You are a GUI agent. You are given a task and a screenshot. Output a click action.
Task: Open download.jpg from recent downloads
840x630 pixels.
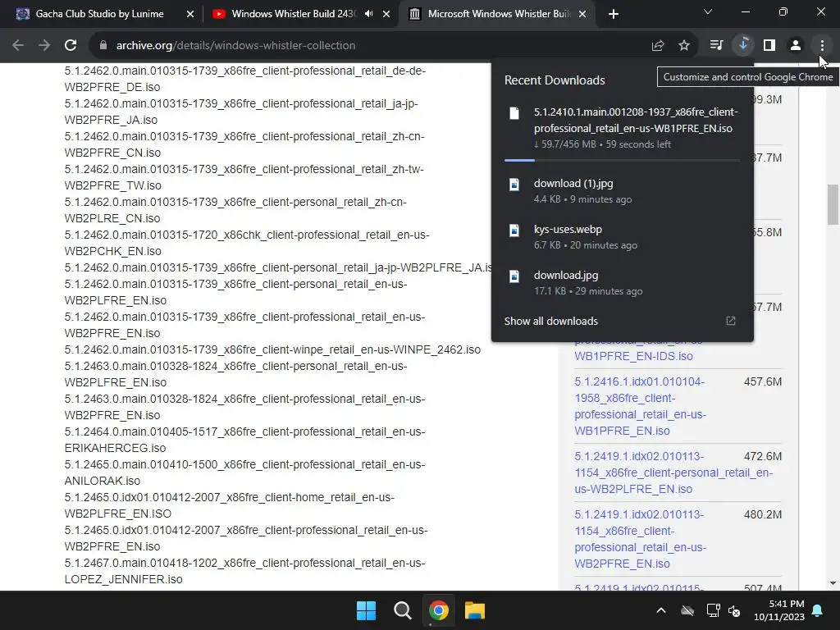pos(622,283)
